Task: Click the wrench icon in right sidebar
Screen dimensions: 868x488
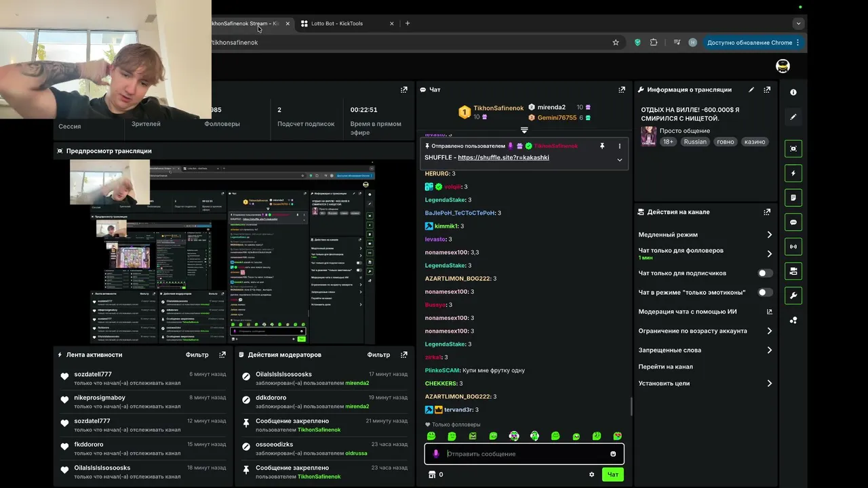Action: click(x=793, y=296)
